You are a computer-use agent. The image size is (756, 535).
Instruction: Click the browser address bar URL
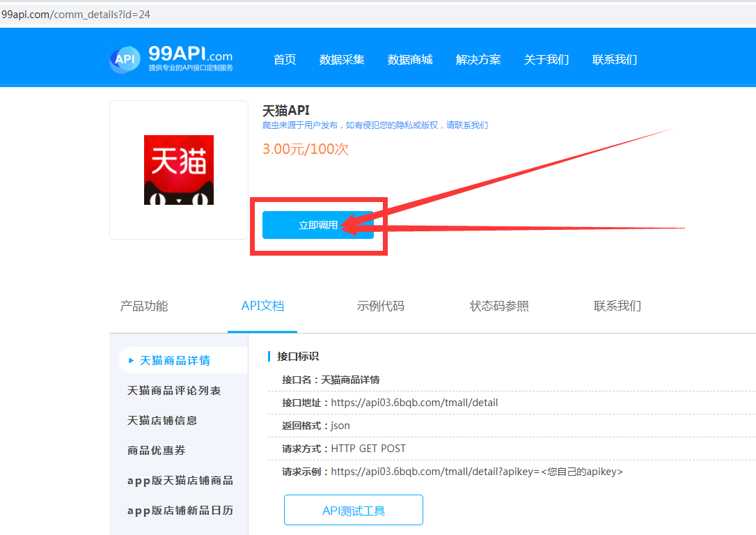point(76,15)
